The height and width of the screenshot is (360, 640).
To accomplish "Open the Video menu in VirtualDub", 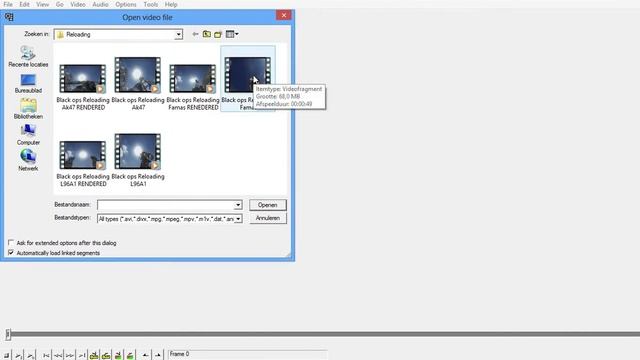I will [78, 4].
